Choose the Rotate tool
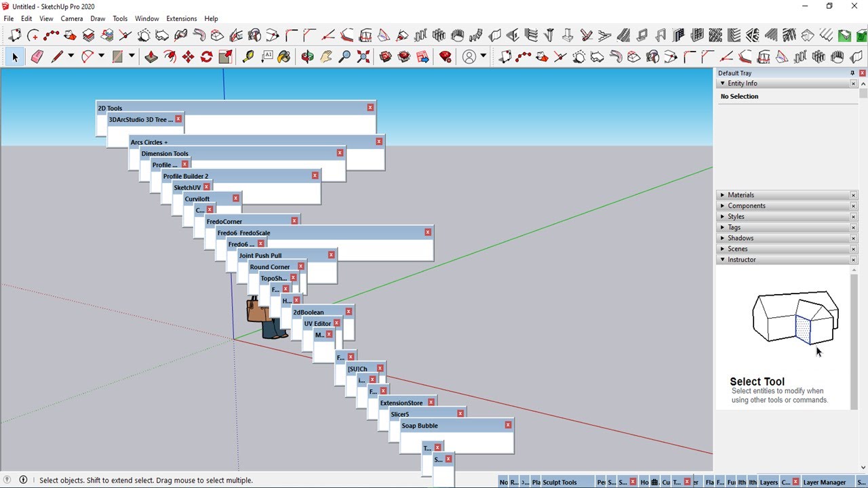Screen dimensions: 868x488 (x=206, y=57)
